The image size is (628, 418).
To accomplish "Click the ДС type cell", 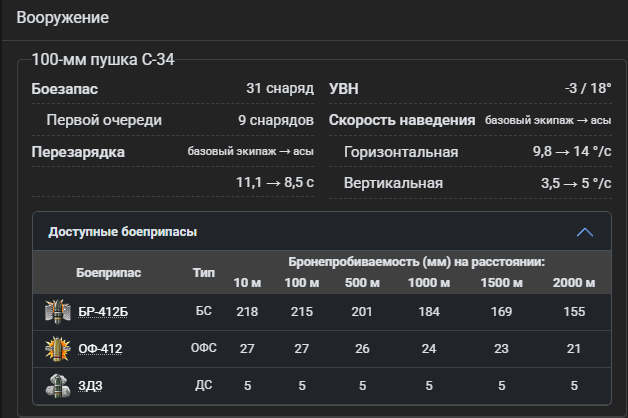I will [x=204, y=385].
